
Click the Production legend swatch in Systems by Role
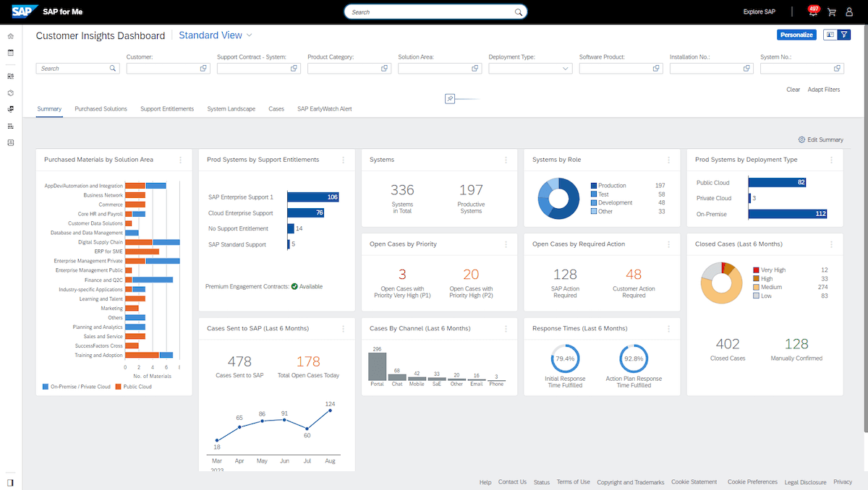(595, 186)
